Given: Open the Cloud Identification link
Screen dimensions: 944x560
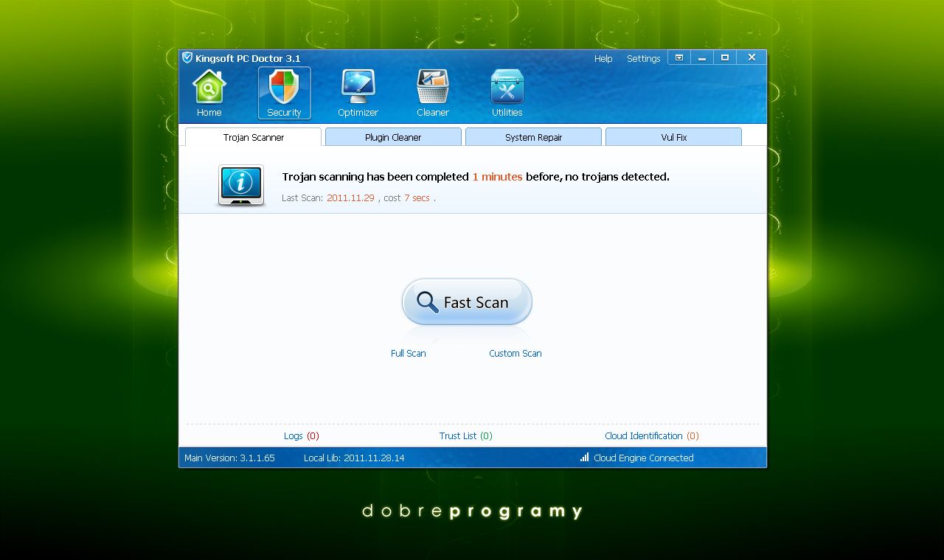Looking at the screenshot, I should coord(651,435).
